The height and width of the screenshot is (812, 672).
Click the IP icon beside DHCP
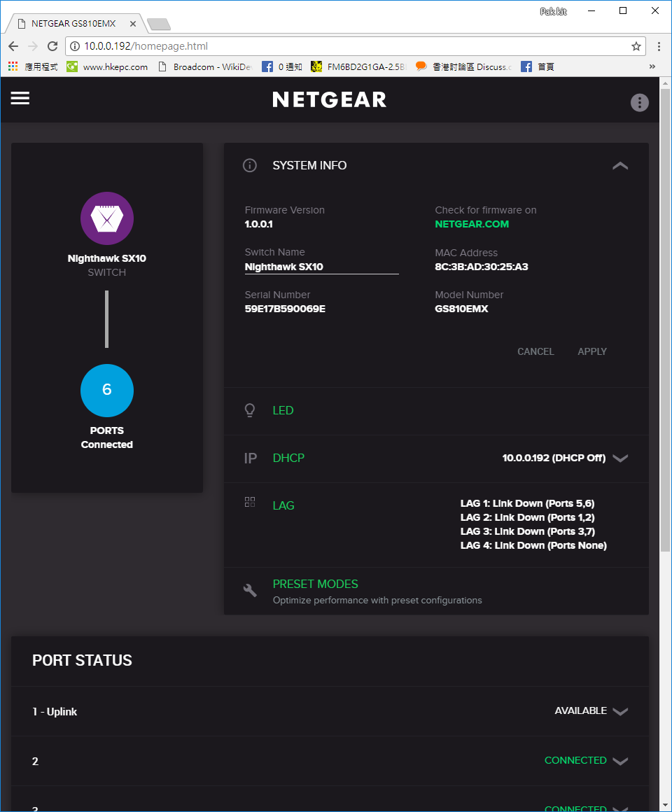click(250, 458)
